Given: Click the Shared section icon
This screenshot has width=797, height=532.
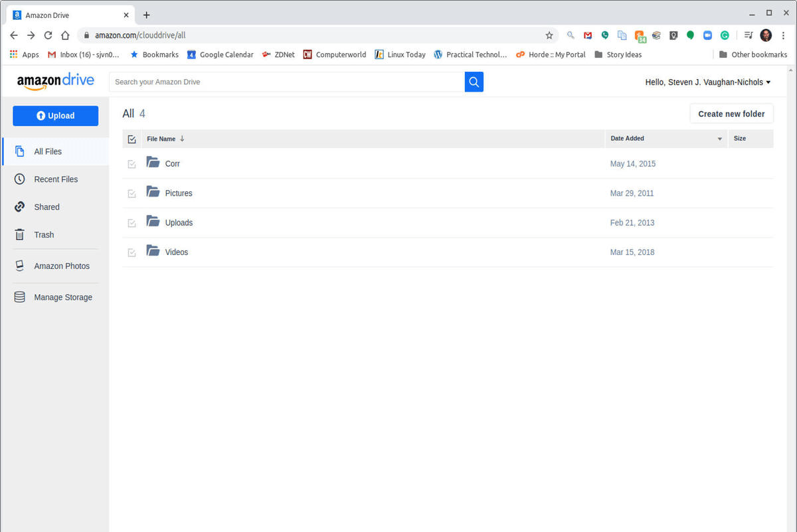Looking at the screenshot, I should [x=19, y=207].
